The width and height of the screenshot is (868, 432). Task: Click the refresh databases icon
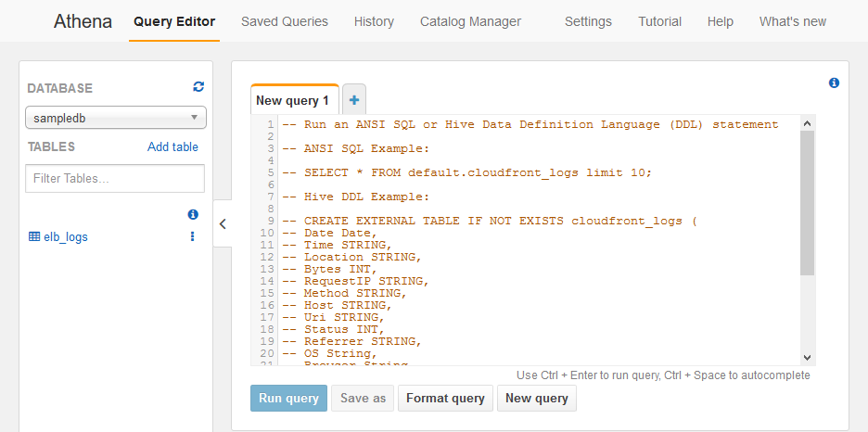point(198,87)
